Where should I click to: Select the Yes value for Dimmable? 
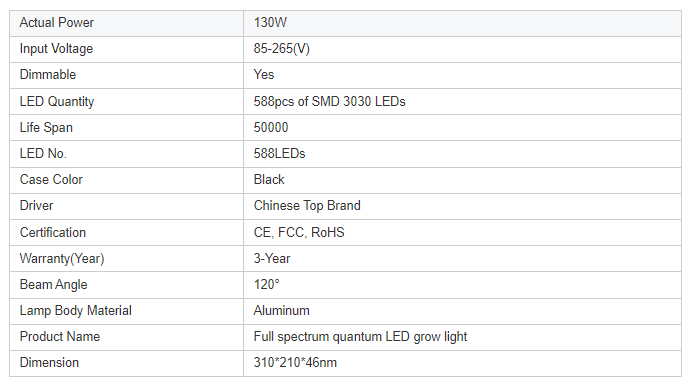(x=263, y=75)
